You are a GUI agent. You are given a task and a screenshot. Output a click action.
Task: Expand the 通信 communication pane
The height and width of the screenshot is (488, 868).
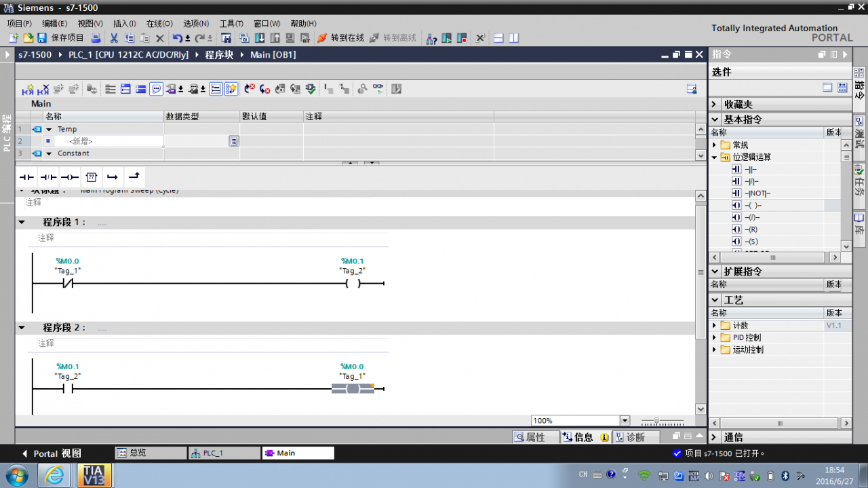(x=715, y=437)
